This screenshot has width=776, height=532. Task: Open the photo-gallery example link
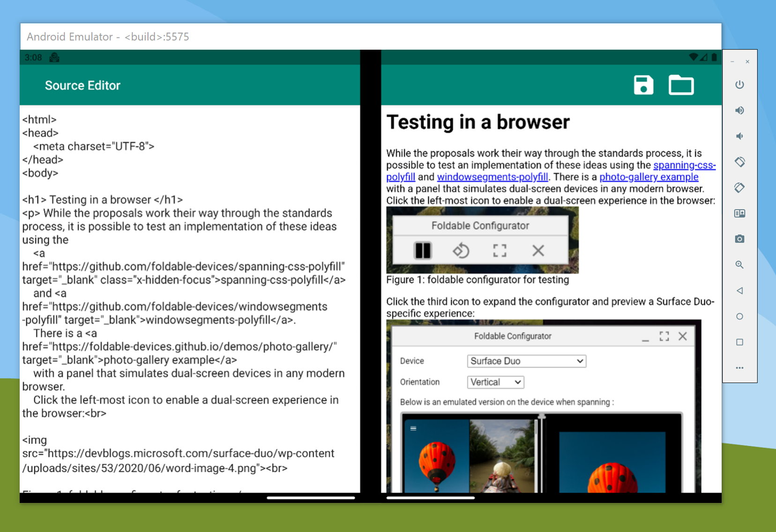pos(649,177)
